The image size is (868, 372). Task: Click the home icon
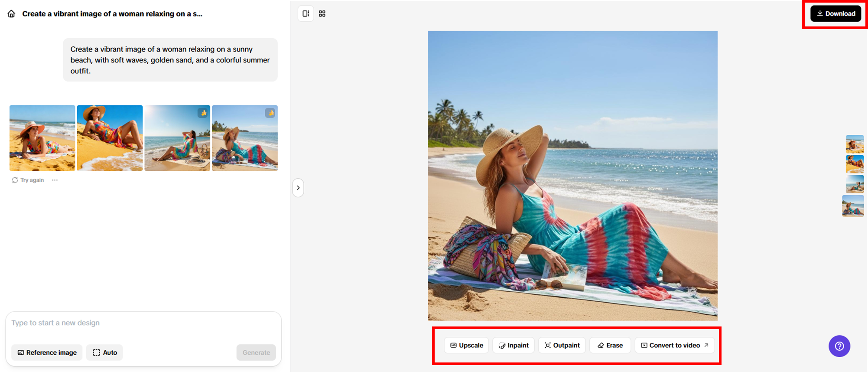pyautogui.click(x=11, y=14)
